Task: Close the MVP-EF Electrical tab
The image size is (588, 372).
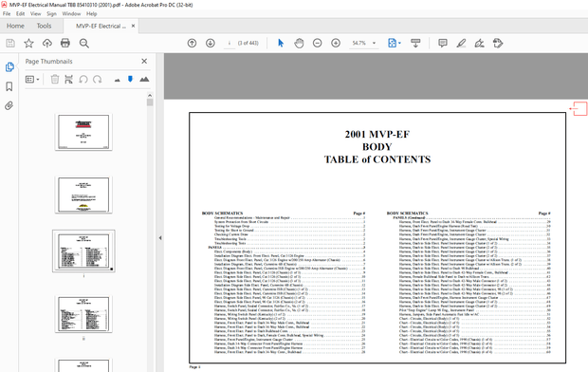Action: (x=133, y=26)
